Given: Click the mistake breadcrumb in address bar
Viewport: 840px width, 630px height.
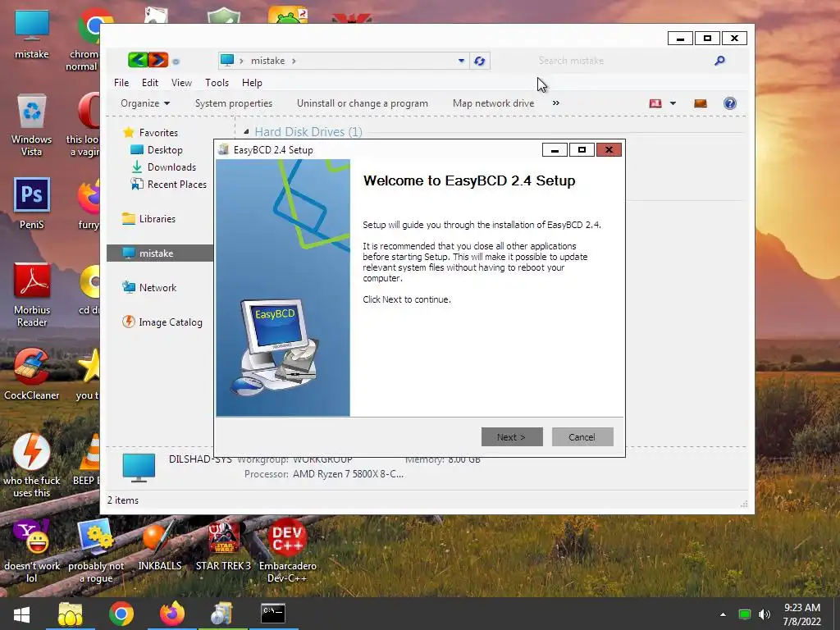Looking at the screenshot, I should tap(268, 61).
